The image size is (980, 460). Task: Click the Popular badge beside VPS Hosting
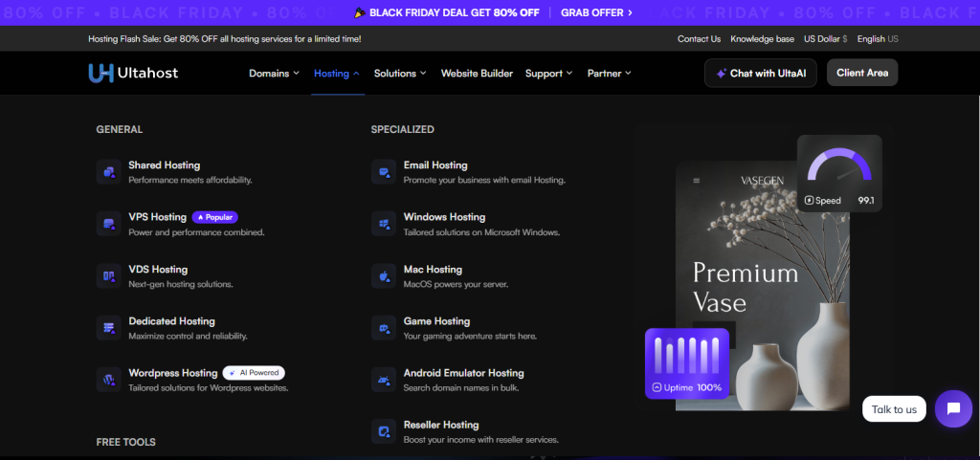215,217
